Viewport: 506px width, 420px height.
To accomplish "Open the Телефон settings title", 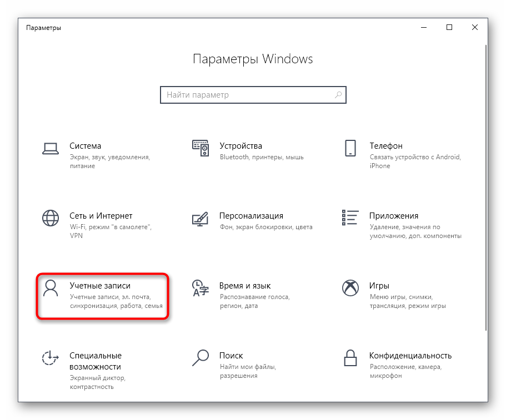I will coord(386,146).
